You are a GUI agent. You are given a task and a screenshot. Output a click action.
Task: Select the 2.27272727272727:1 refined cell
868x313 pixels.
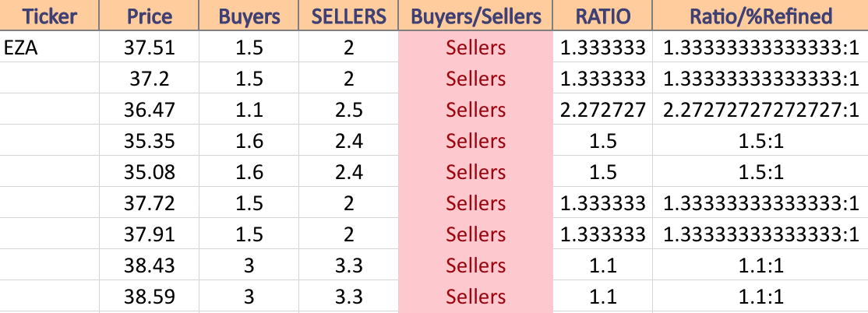coord(760,110)
